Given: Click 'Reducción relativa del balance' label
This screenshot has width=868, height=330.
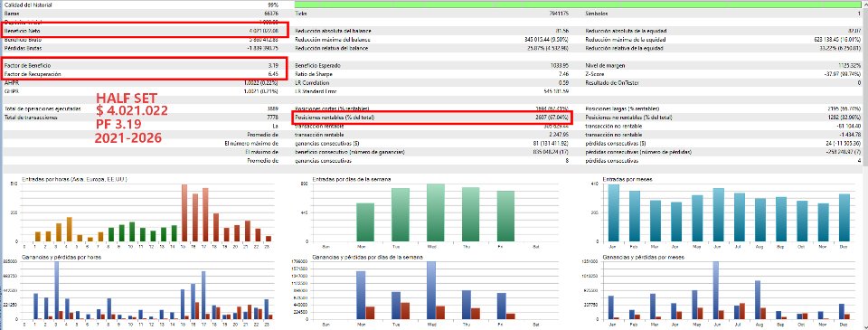Looking at the screenshot, I should pyautogui.click(x=333, y=49).
